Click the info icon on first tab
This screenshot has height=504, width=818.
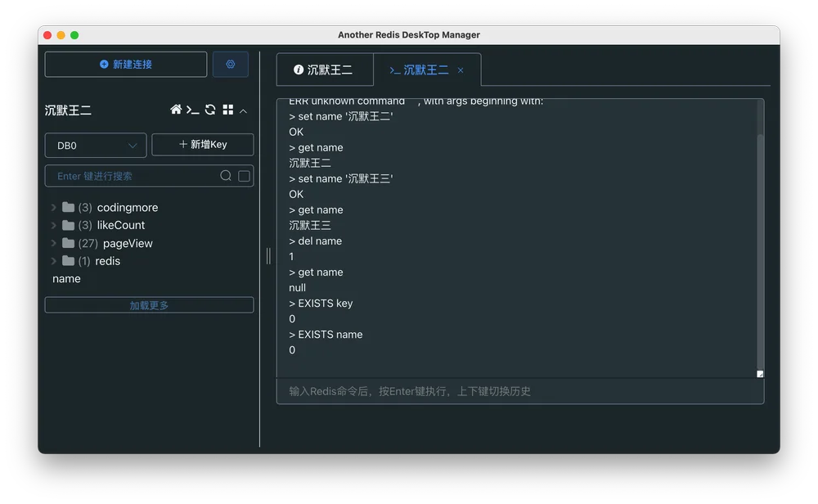[299, 70]
